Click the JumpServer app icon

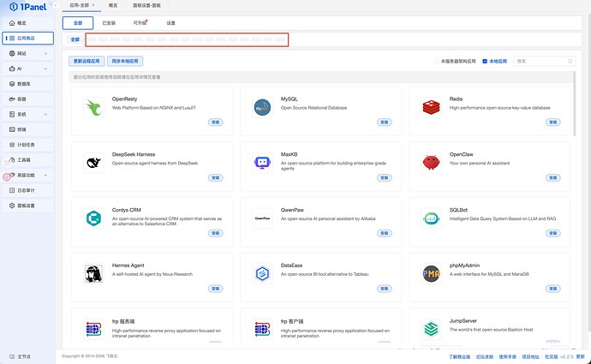[x=431, y=329]
